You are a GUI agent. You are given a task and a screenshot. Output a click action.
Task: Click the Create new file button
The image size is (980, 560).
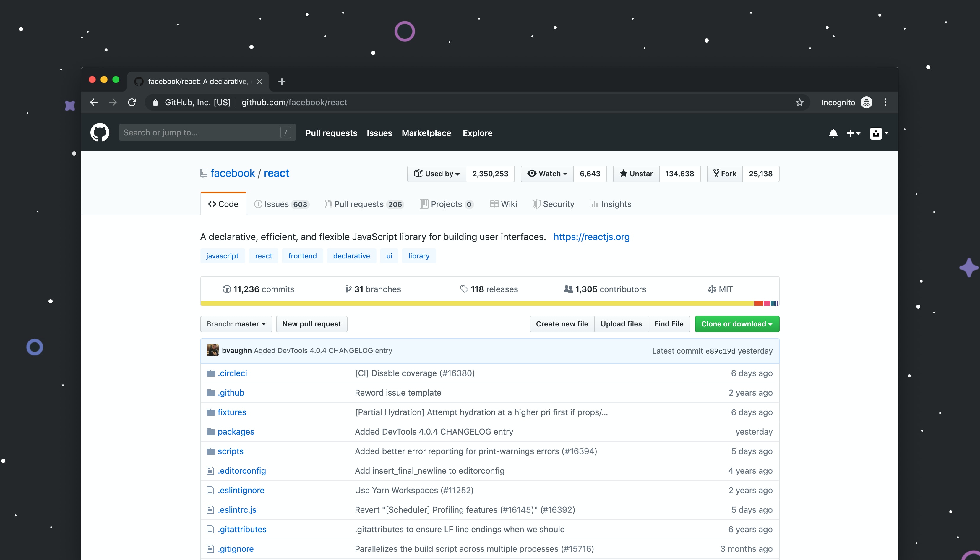[561, 324]
